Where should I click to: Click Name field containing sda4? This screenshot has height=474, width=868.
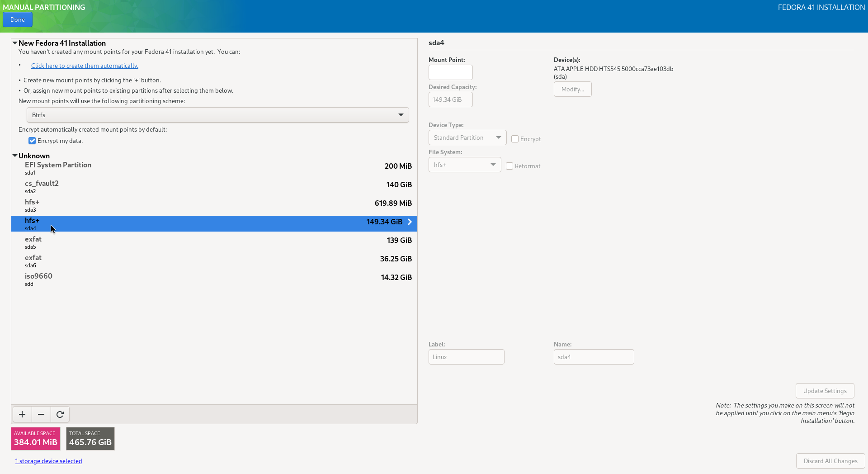click(x=594, y=357)
